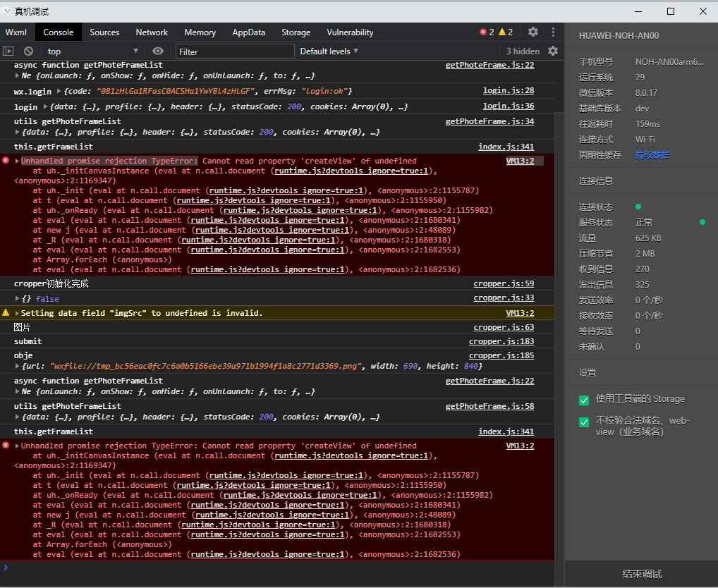The image size is (718, 588).
Task: Expand the login response object
Action: point(45,106)
